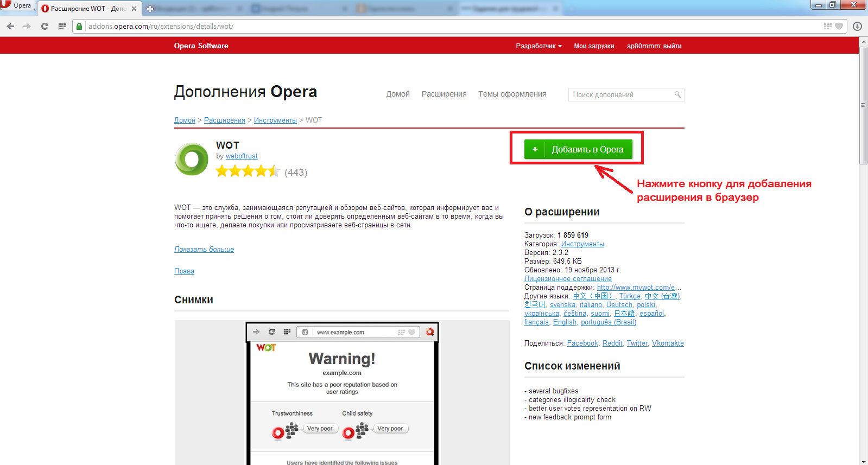
Task: Reload the page with the refresh icon
Action: 45,26
